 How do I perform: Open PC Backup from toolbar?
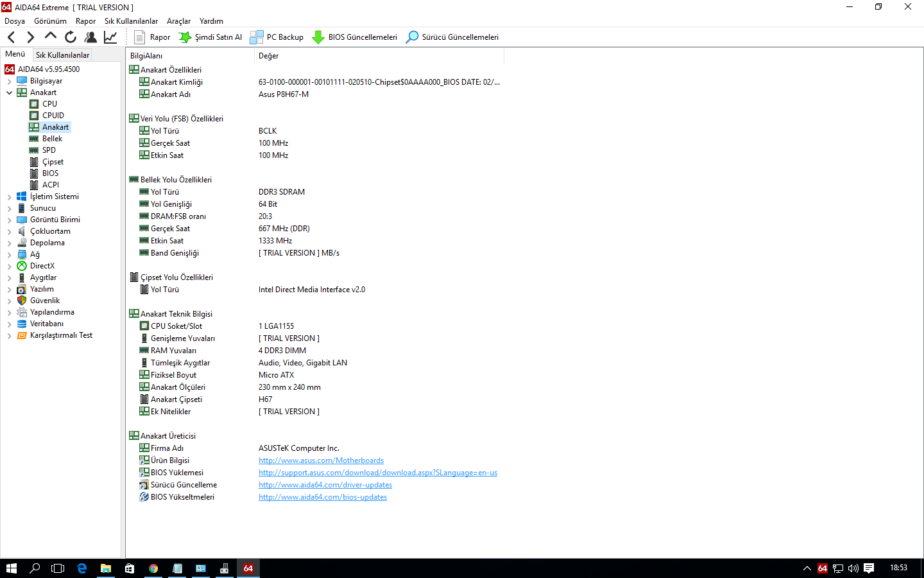pyautogui.click(x=277, y=37)
